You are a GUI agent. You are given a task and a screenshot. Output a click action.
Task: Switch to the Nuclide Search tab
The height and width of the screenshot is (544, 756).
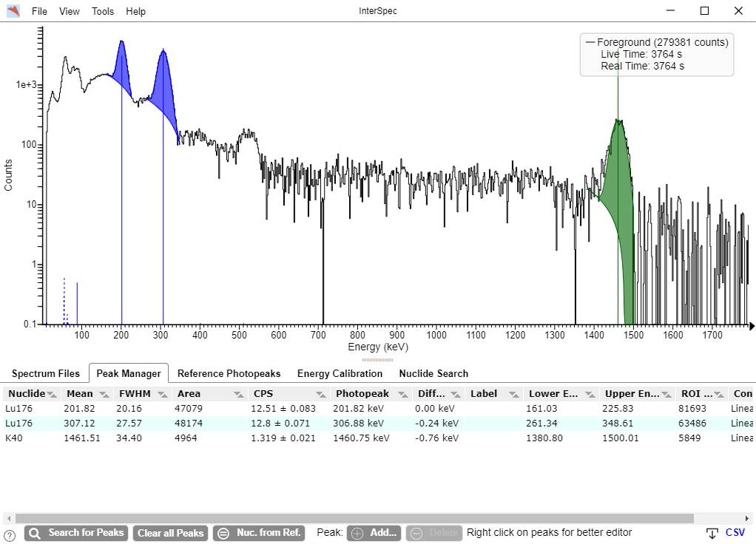433,373
